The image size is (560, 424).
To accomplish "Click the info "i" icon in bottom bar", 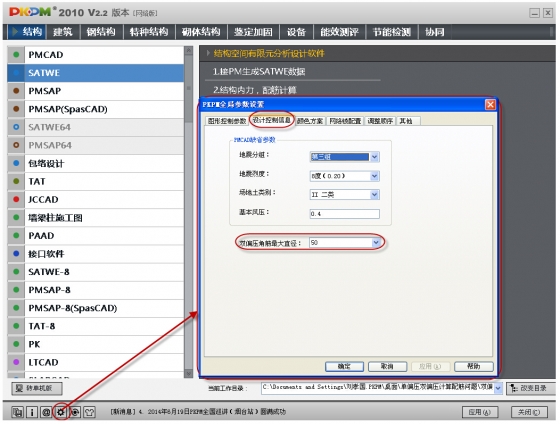I will (x=32, y=412).
